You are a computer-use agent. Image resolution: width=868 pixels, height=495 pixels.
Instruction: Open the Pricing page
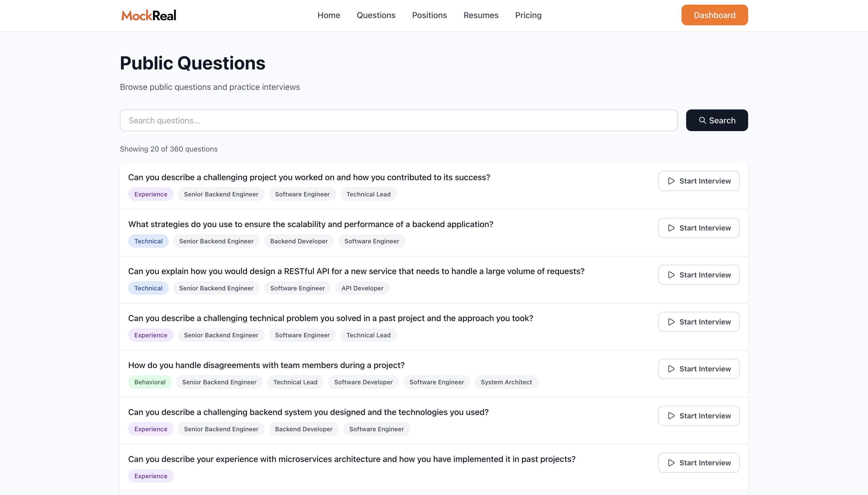528,15
